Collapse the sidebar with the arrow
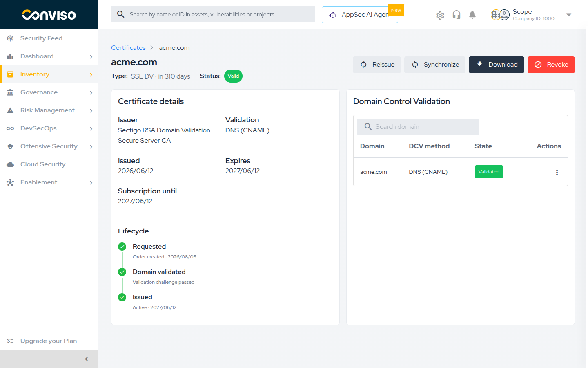Screen dimensions: 588x368 tap(87, 359)
